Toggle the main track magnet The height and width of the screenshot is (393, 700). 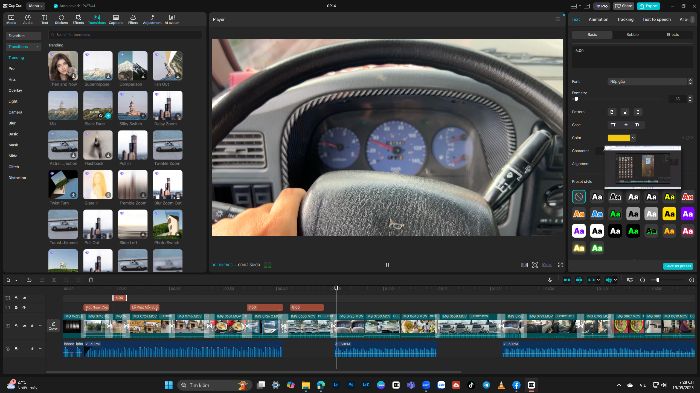click(567, 280)
